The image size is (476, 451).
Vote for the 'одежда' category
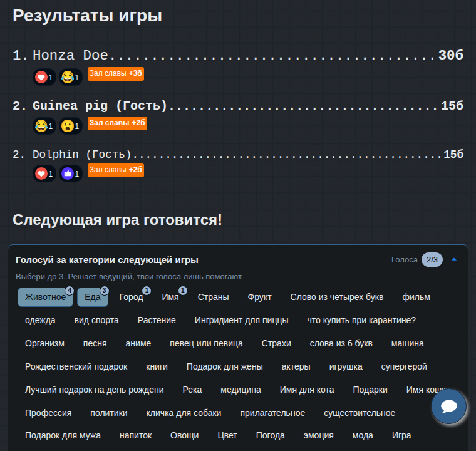tap(40, 320)
